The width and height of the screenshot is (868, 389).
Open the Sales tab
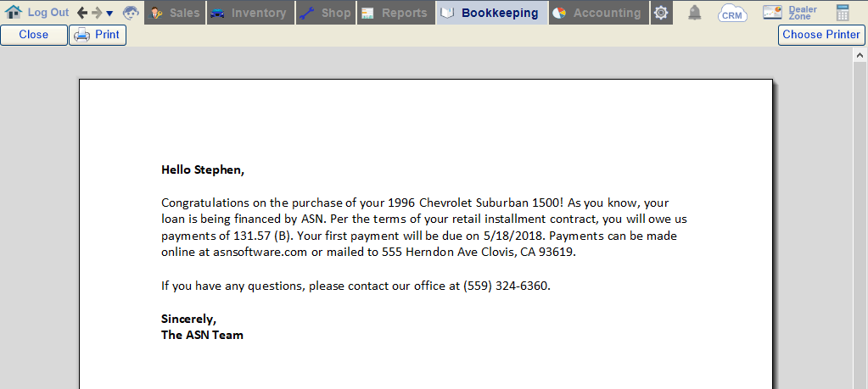coord(175,13)
